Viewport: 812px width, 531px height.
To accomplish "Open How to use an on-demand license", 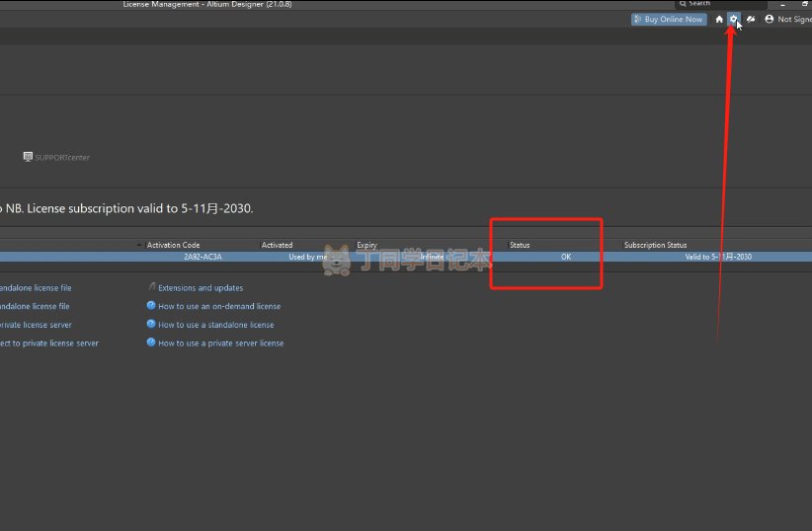I will point(219,306).
